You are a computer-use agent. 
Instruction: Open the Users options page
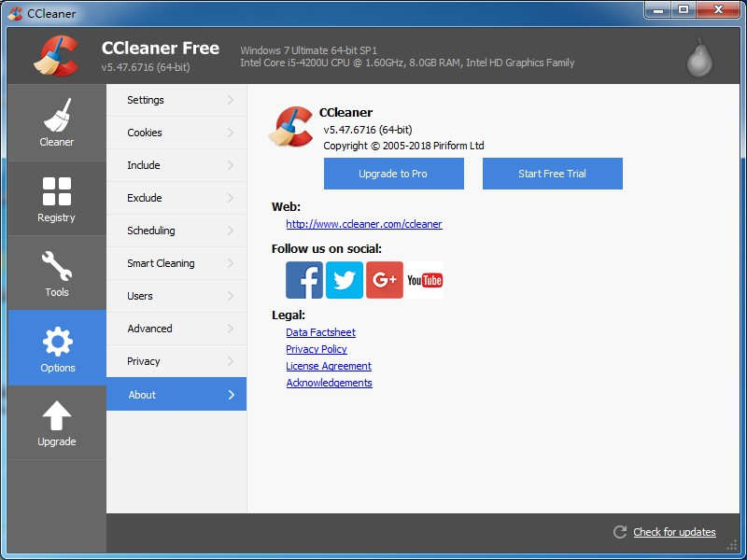click(176, 296)
